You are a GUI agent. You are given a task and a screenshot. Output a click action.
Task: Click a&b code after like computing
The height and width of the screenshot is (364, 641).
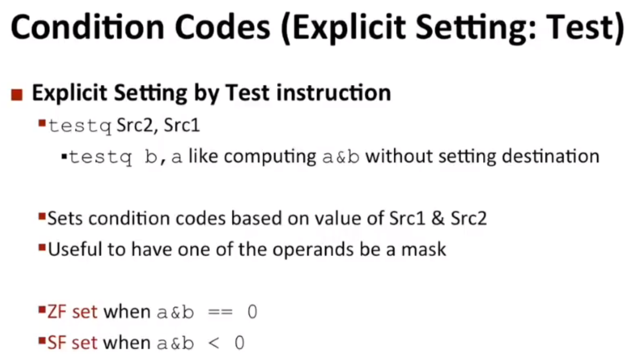(x=341, y=157)
